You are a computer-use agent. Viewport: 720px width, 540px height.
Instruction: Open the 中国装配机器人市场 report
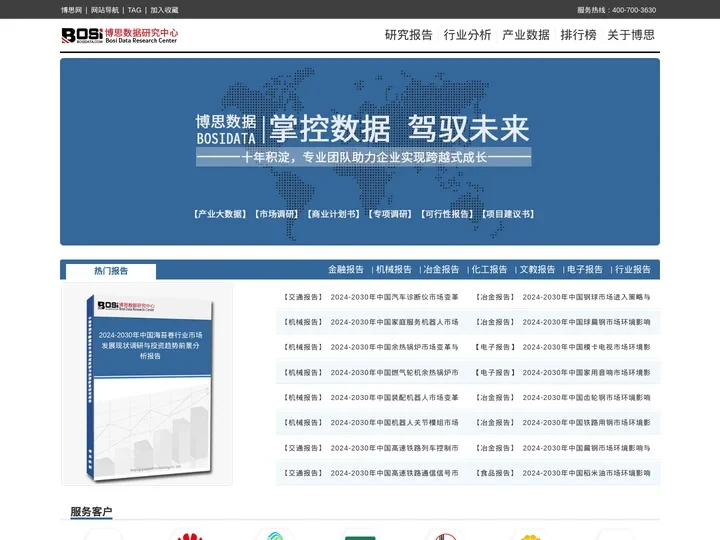394,398
